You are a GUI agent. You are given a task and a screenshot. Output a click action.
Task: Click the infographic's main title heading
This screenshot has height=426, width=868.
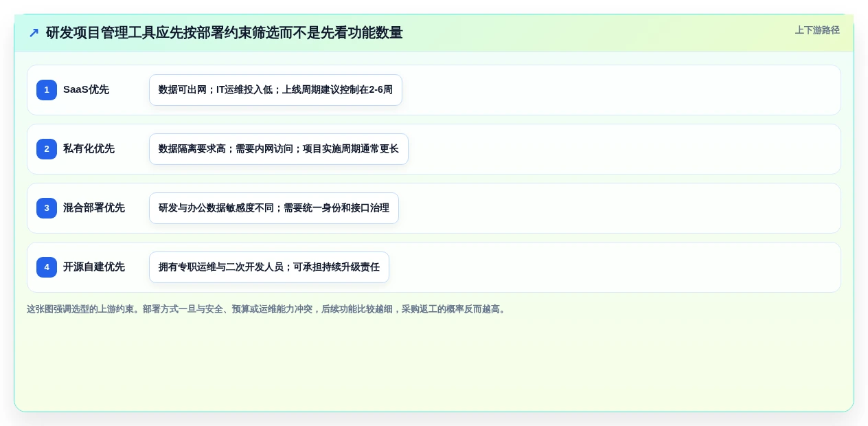click(224, 33)
